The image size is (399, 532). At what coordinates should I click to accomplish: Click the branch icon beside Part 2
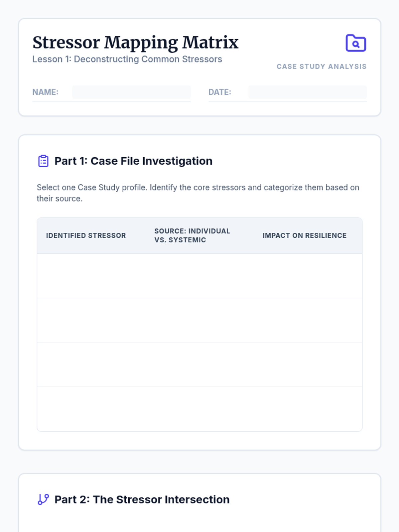click(x=43, y=499)
